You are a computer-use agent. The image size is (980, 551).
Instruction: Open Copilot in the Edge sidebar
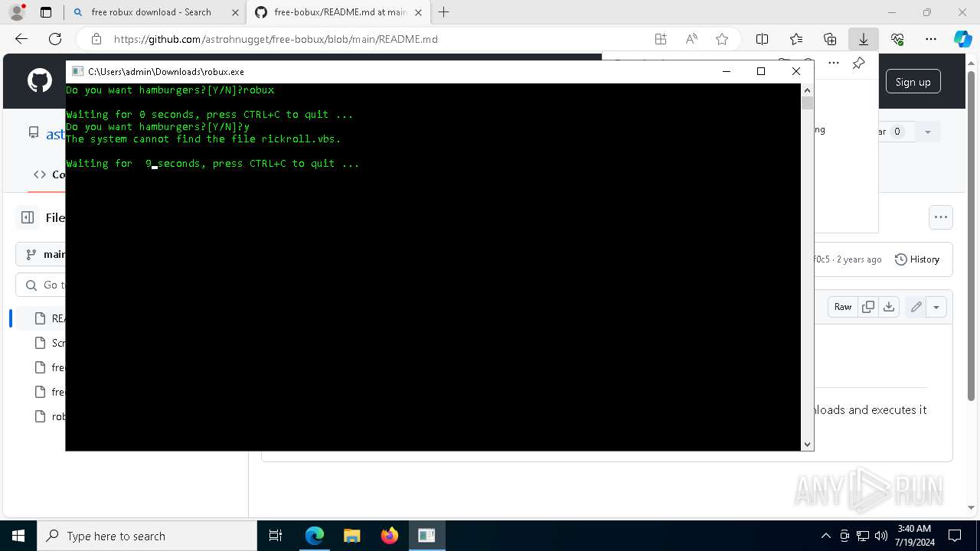pyautogui.click(x=962, y=39)
